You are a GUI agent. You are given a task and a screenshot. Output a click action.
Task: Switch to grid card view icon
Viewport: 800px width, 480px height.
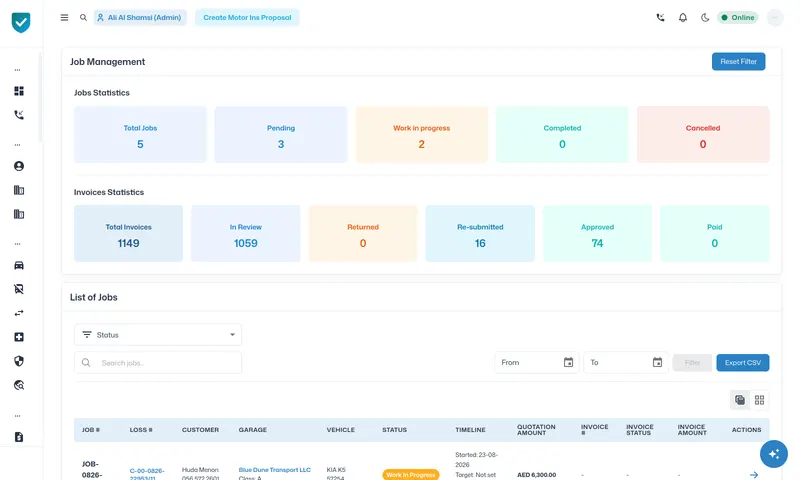[759, 400]
